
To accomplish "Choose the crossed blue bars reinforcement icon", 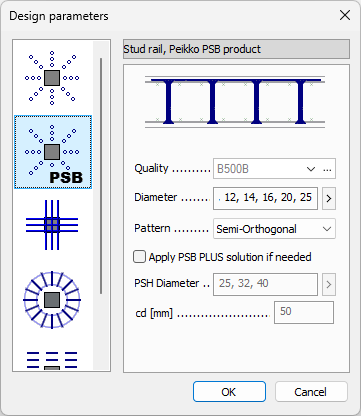I will [x=52, y=225].
